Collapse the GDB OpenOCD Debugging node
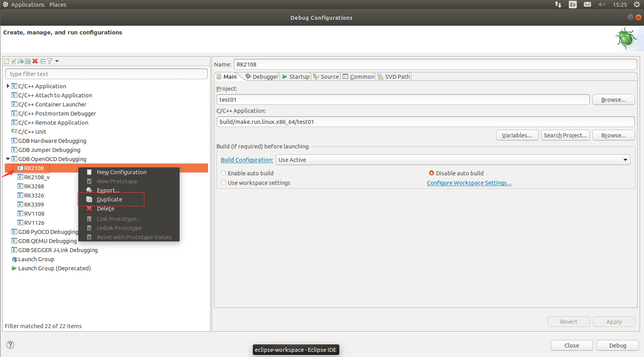 coord(8,159)
